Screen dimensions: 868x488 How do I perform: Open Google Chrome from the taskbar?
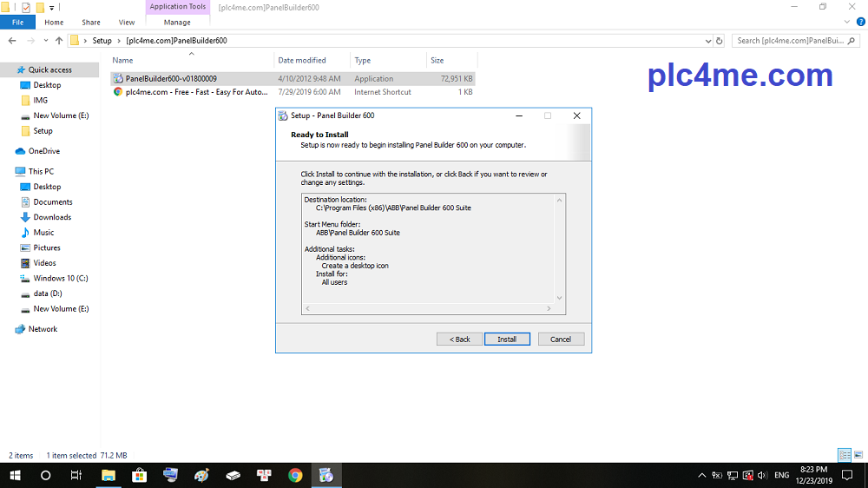point(295,475)
